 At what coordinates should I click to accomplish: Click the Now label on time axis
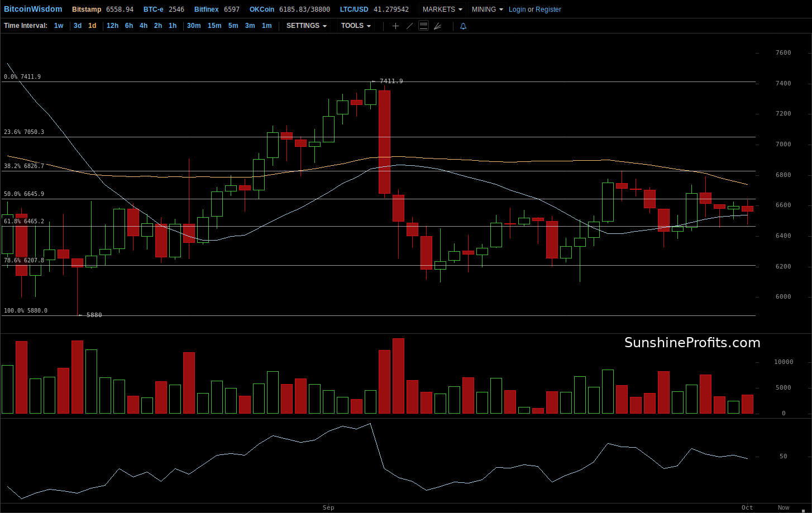pyautogui.click(x=784, y=507)
